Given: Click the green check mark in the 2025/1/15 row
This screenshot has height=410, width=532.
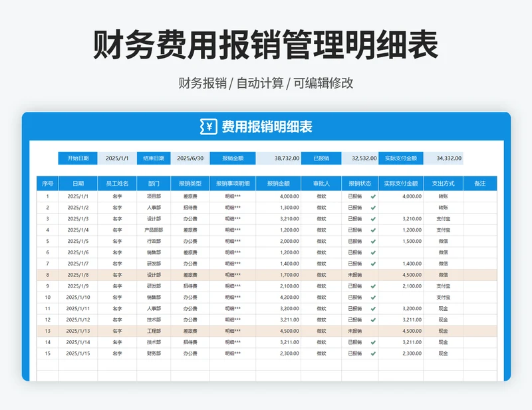Looking at the screenshot, I should pos(373,353).
